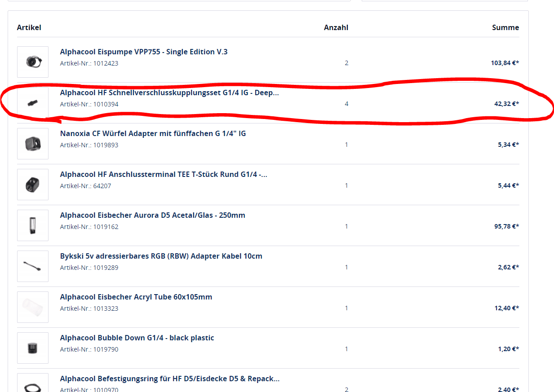Click quantity 2 for Eispumpe VPP755
The height and width of the screenshot is (392, 554).
[346, 63]
